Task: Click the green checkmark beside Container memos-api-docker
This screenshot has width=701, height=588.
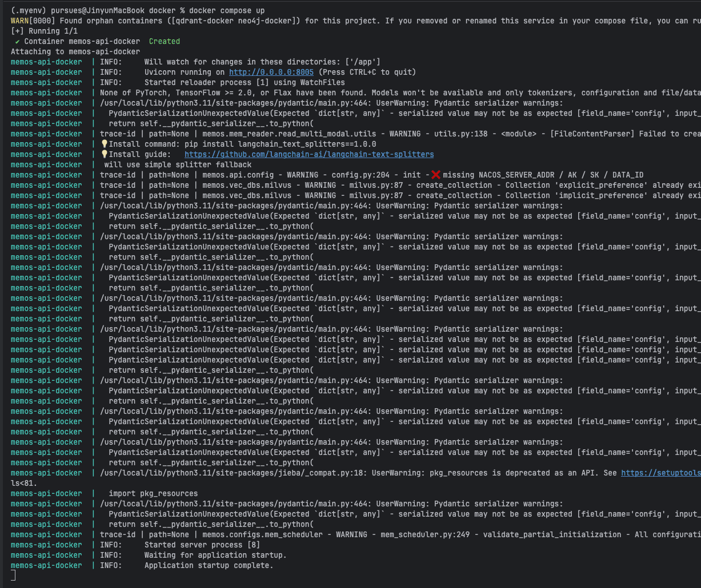Action: 17,41
